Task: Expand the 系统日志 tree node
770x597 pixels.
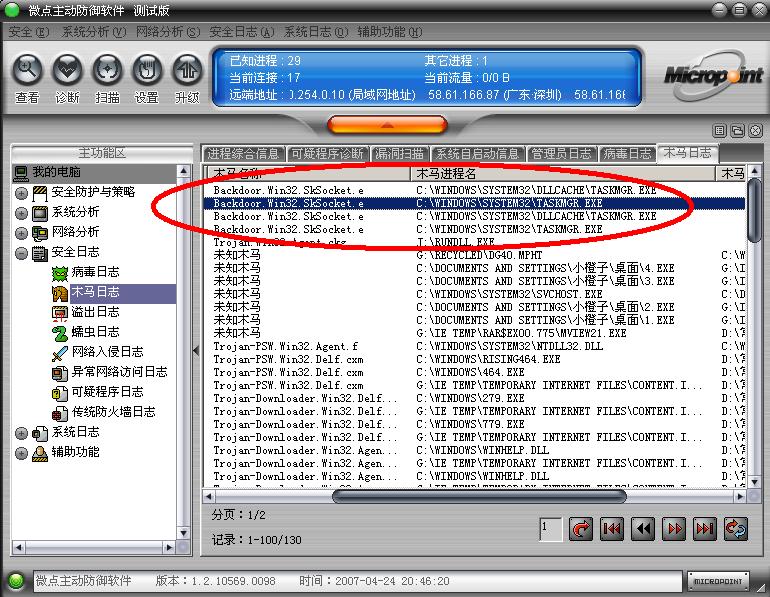Action: [x=21, y=433]
